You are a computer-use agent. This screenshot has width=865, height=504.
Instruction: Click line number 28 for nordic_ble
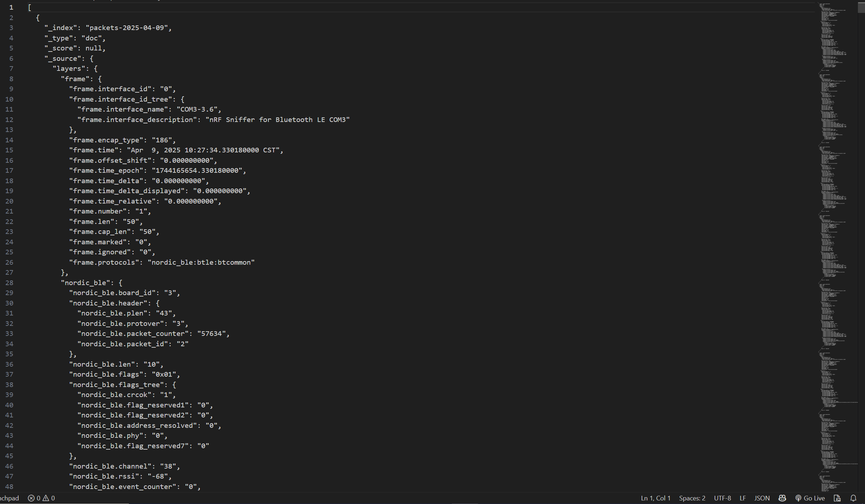pyautogui.click(x=9, y=283)
